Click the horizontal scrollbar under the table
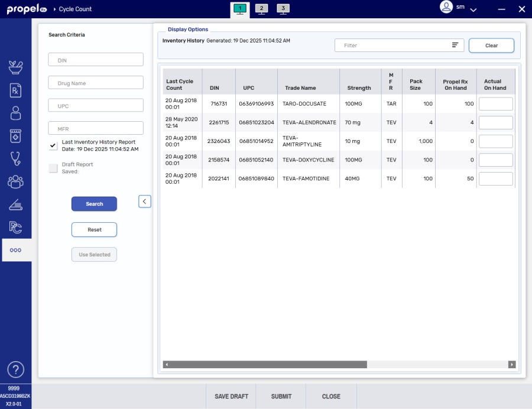This screenshot has width=532, height=409. tap(265, 365)
